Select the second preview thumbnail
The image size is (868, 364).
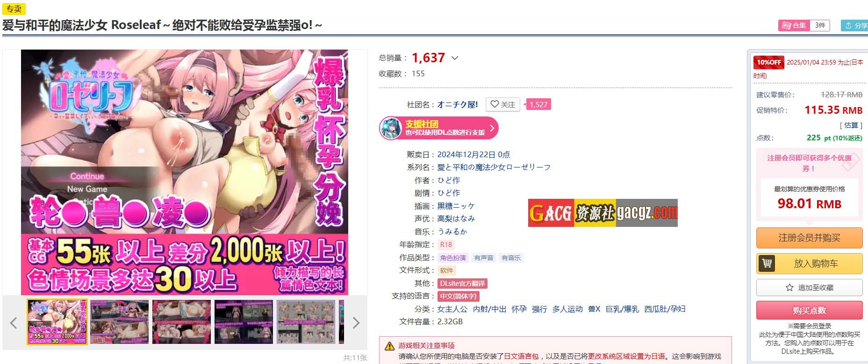click(x=119, y=322)
